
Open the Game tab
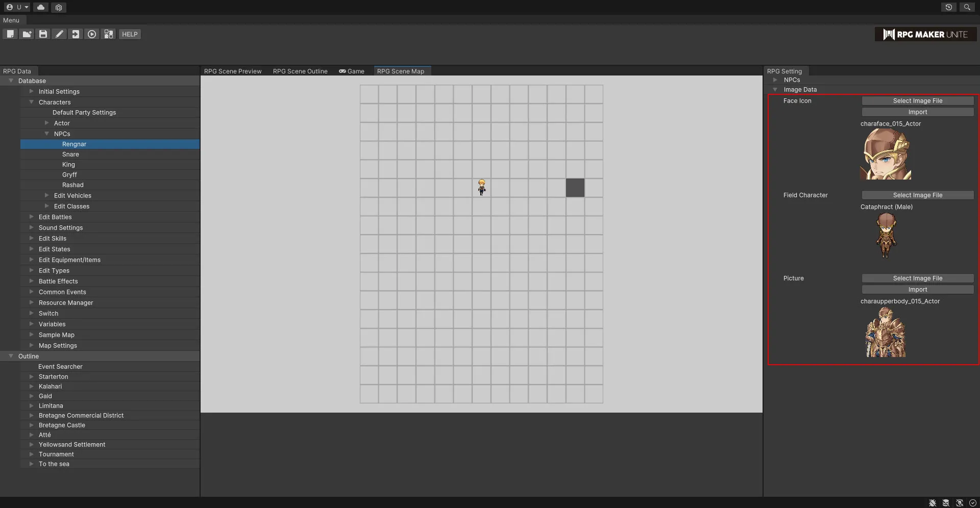(x=352, y=71)
